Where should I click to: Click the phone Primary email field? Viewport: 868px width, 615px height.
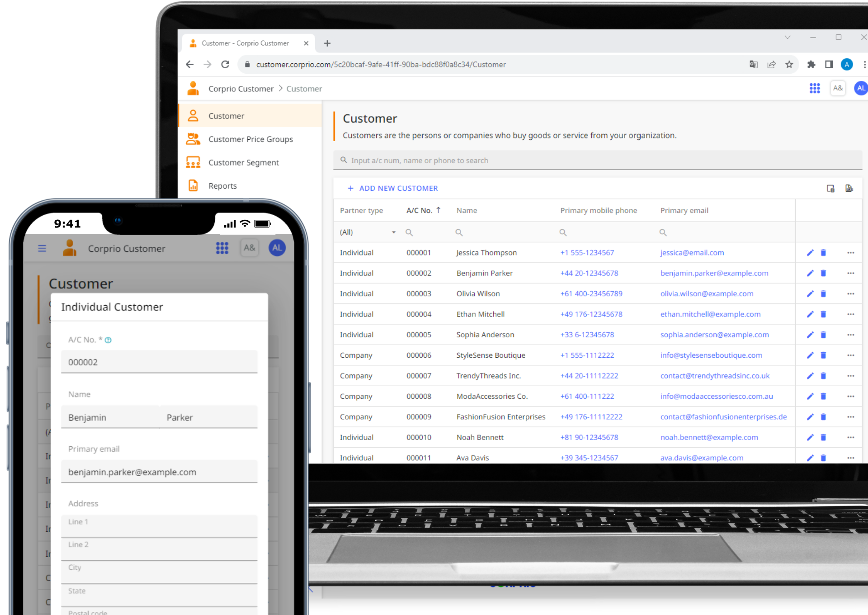(159, 472)
